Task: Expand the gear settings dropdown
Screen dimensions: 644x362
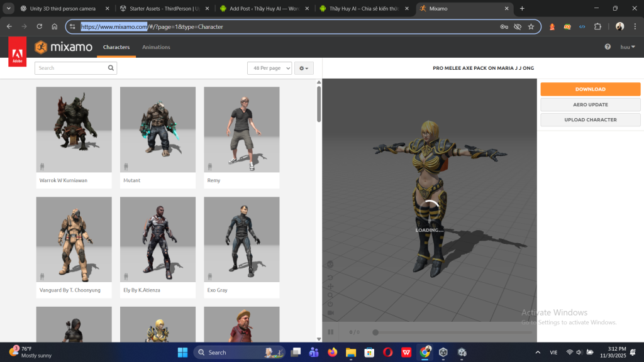Action: pyautogui.click(x=304, y=68)
